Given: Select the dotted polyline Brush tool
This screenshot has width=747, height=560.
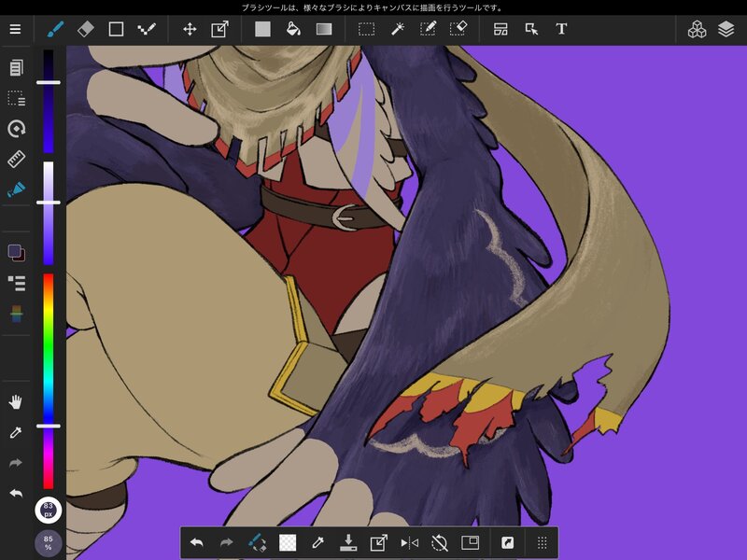Looking at the screenshot, I should tap(147, 29).
